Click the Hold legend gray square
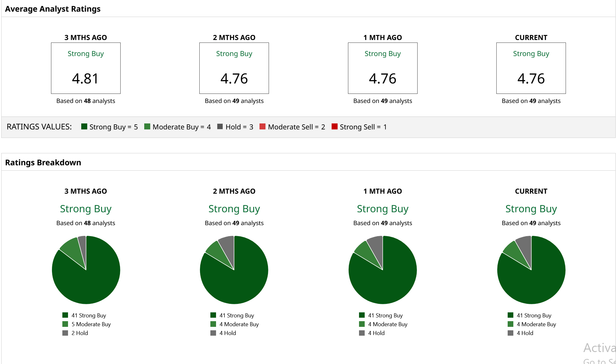The image size is (616, 364). coord(220,127)
